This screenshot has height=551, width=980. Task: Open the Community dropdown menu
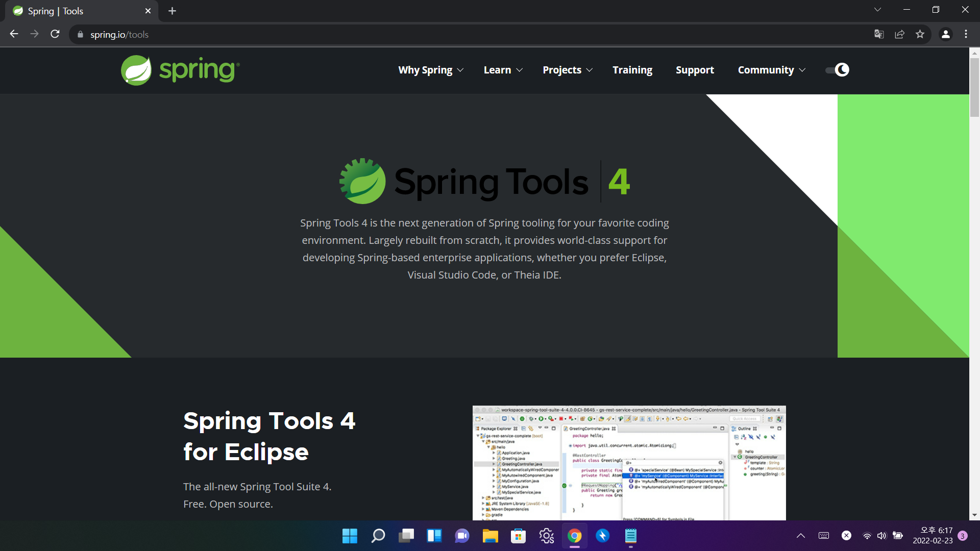click(771, 70)
